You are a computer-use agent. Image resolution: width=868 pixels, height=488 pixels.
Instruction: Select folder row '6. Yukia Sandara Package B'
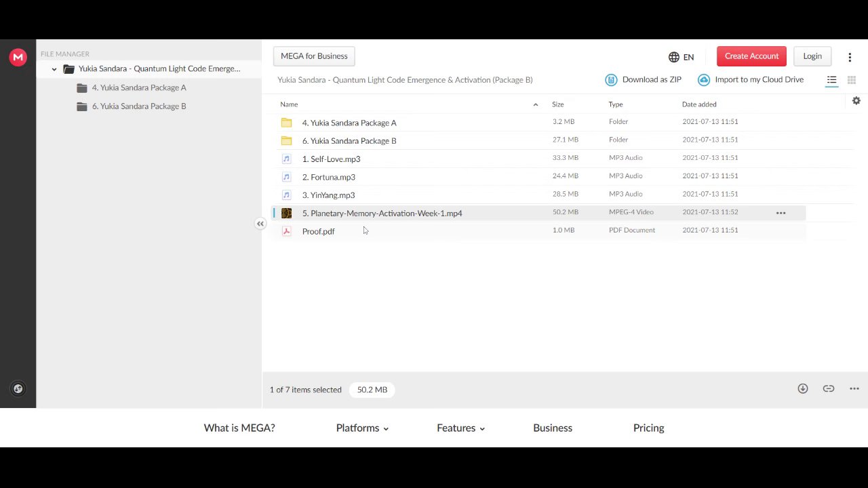tap(538, 141)
